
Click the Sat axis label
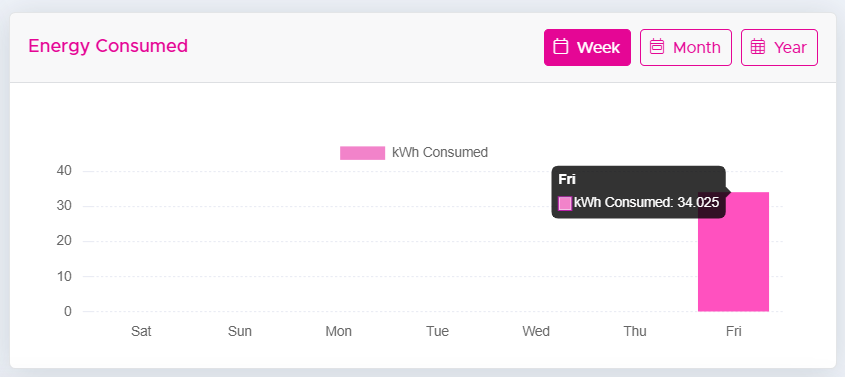click(x=141, y=331)
